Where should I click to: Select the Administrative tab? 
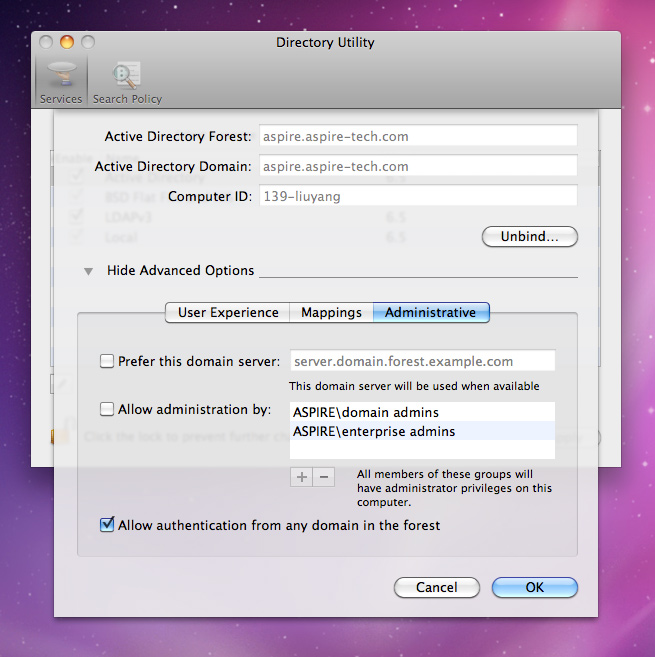(430, 312)
